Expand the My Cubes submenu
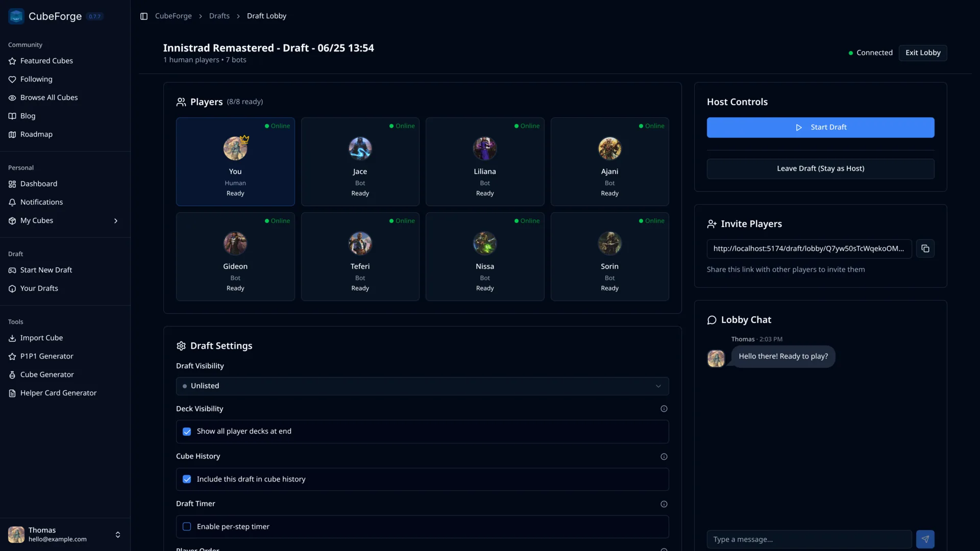 pyautogui.click(x=116, y=221)
